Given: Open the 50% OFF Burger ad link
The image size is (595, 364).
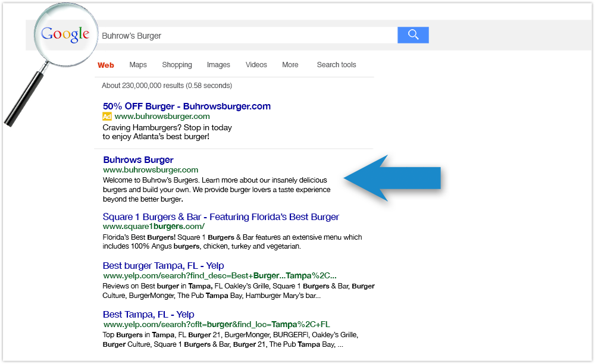Looking at the screenshot, I should (186, 106).
